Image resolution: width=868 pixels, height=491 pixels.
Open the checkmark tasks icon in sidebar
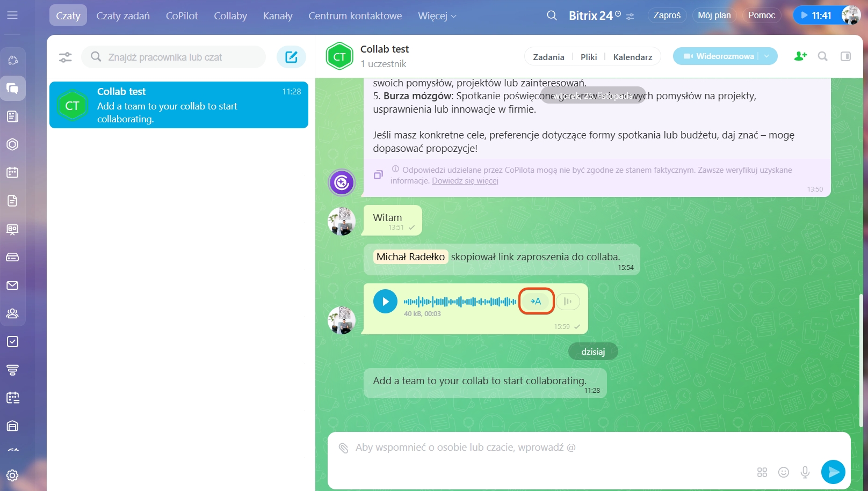click(x=12, y=342)
